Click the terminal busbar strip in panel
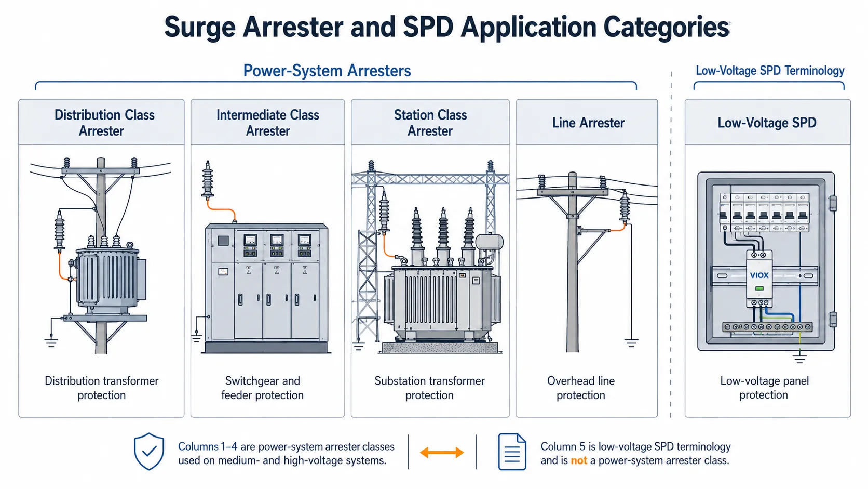Image resolution: width=868 pixels, height=489 pixels. 767,327
